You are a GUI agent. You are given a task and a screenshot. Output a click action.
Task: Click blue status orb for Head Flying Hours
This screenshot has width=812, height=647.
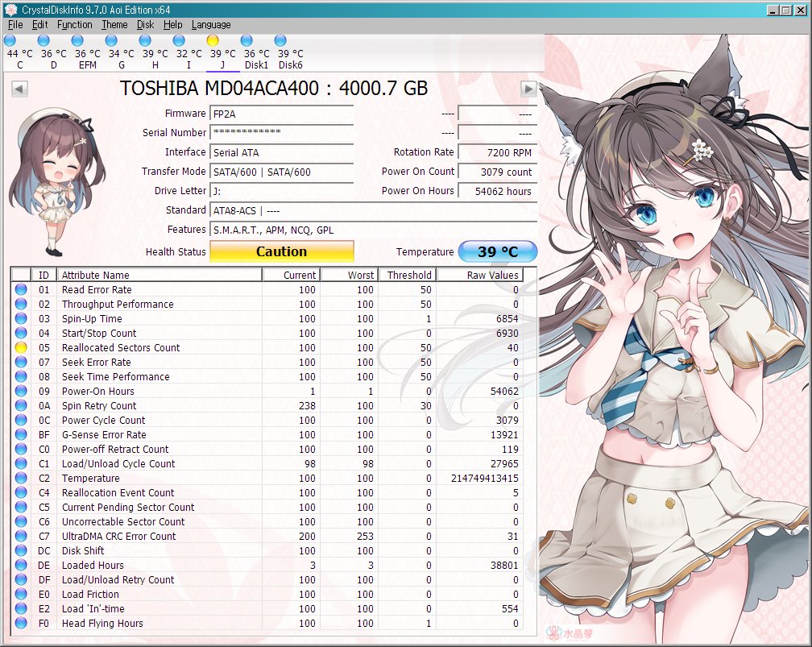click(x=21, y=623)
